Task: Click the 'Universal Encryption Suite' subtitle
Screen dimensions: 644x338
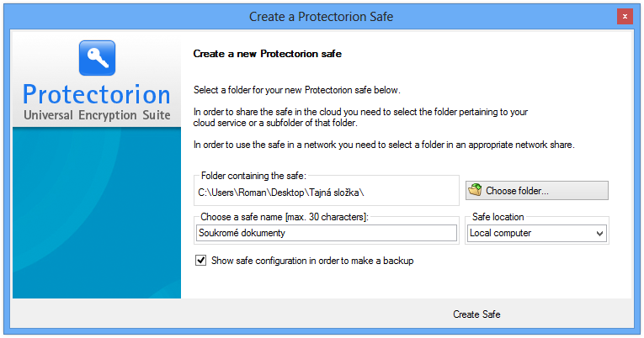Action: click(97, 115)
